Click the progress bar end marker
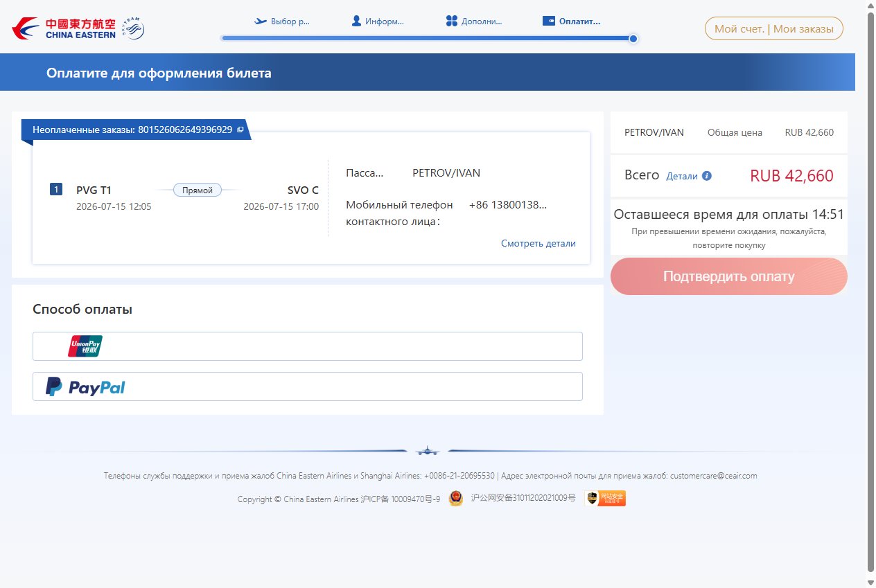 click(633, 39)
